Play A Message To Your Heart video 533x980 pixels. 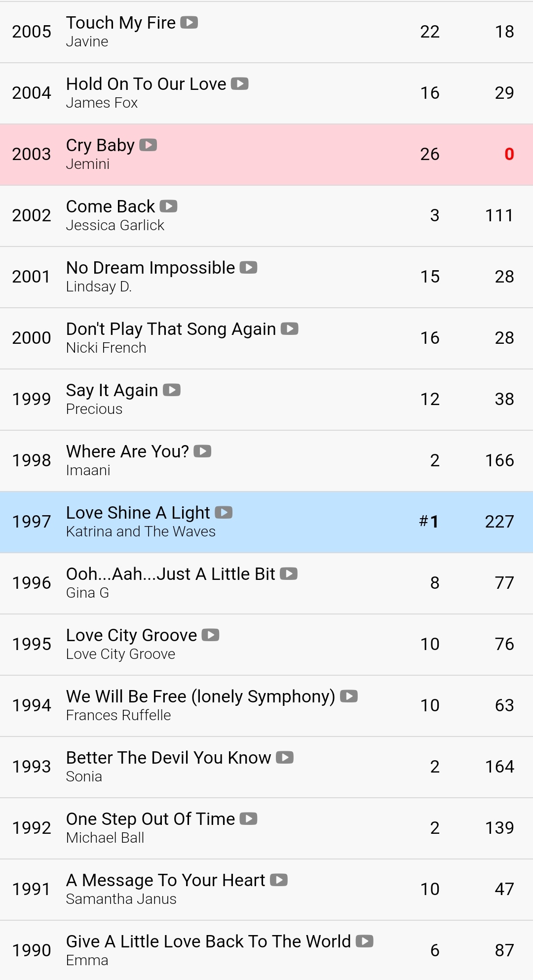(x=279, y=880)
